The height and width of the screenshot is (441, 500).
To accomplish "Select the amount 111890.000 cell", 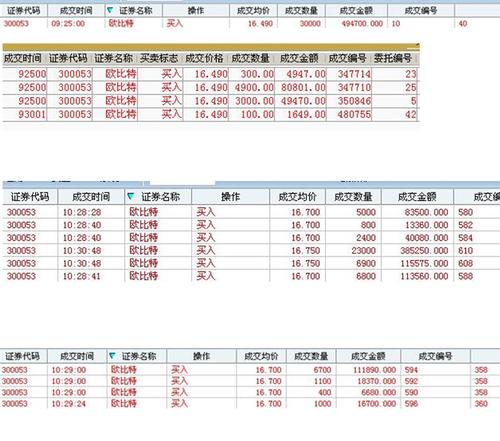I will (x=374, y=370).
